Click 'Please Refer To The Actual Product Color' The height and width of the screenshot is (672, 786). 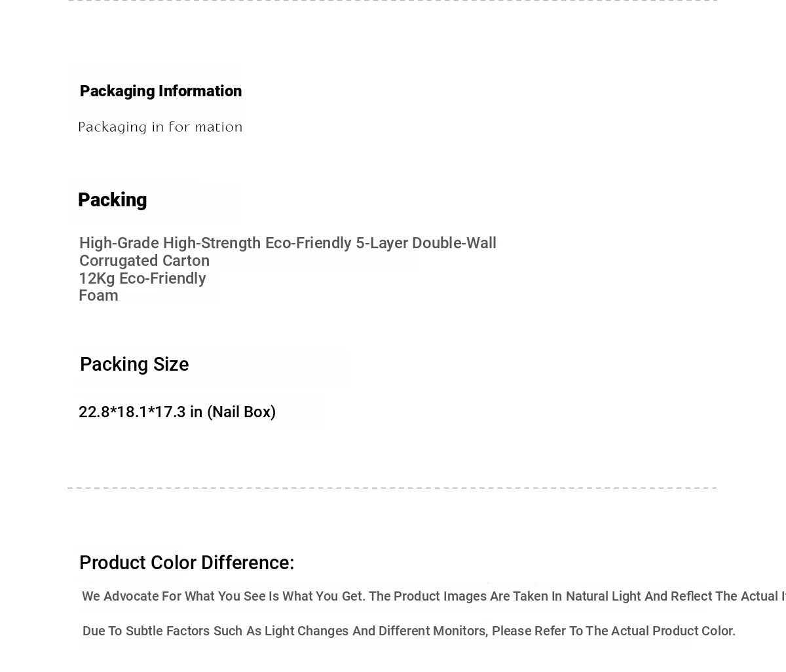click(x=613, y=631)
